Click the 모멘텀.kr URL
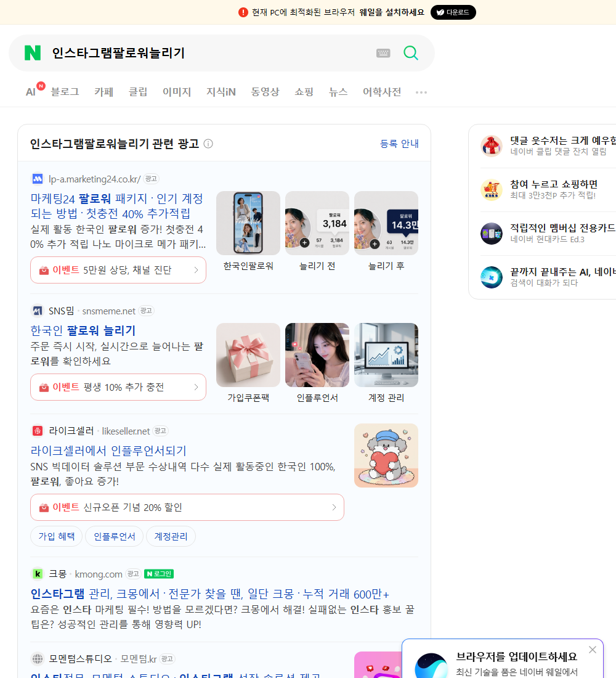 (139, 658)
